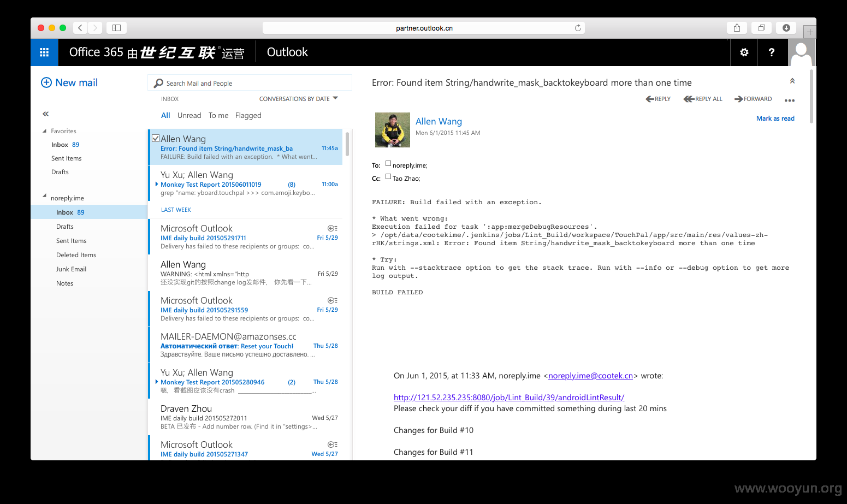Click New mail button label
Viewport: 847px width, 504px height.
tap(76, 82)
